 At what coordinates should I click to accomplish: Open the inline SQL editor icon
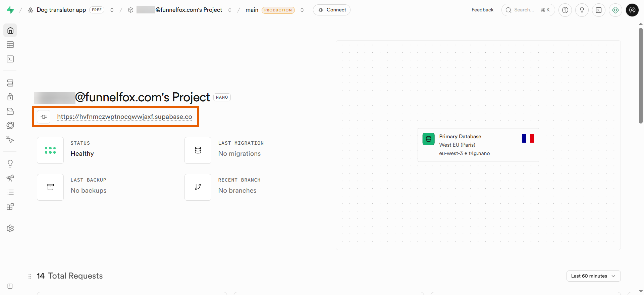pyautogui.click(x=599, y=10)
